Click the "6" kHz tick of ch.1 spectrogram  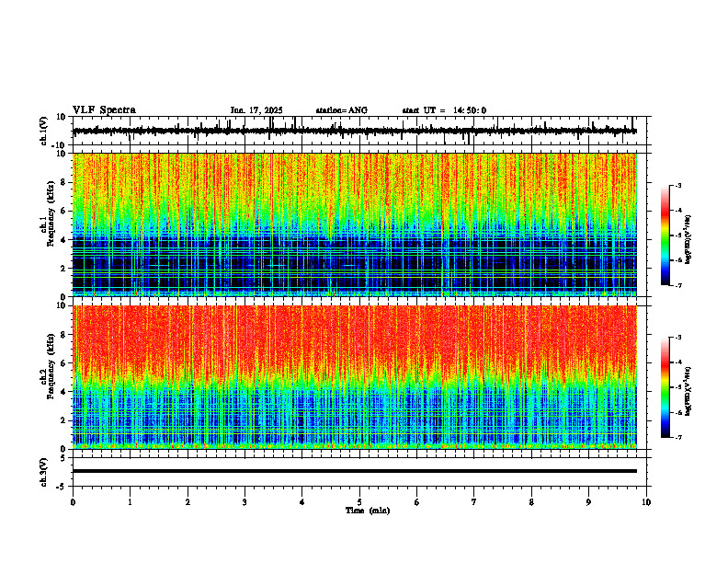[x=64, y=211]
